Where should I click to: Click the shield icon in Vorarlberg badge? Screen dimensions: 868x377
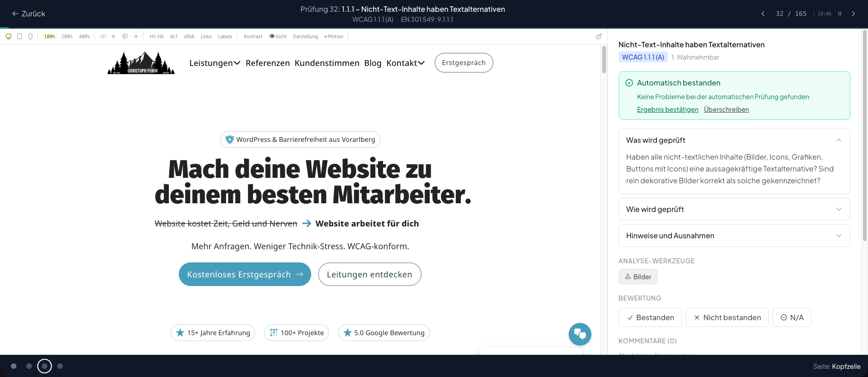[230, 140]
